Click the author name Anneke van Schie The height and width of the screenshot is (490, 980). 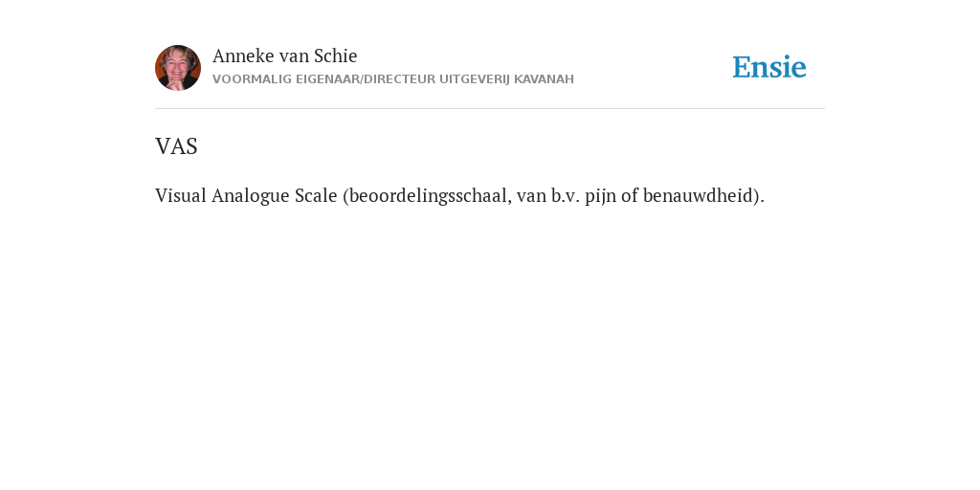tap(284, 56)
